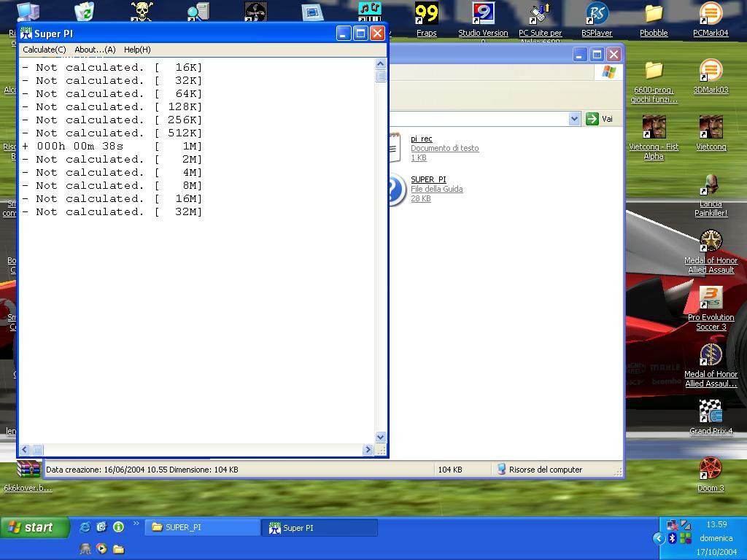Image resolution: width=747 pixels, height=560 pixels.
Task: Open the Help(H) menu
Action: pos(137,50)
